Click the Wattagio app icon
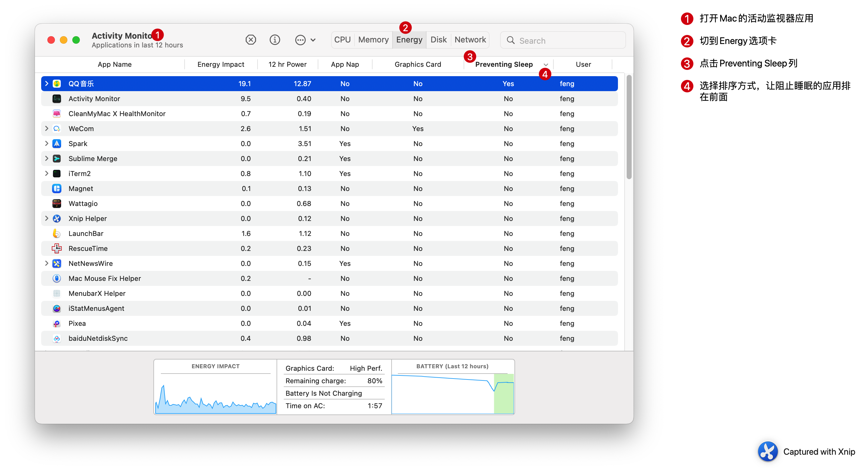The width and height of the screenshot is (868, 470). [x=57, y=203]
